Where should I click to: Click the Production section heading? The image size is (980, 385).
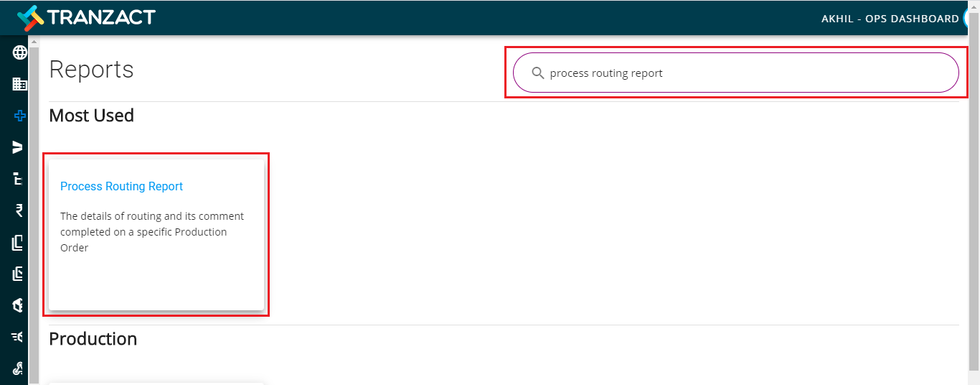[93, 339]
